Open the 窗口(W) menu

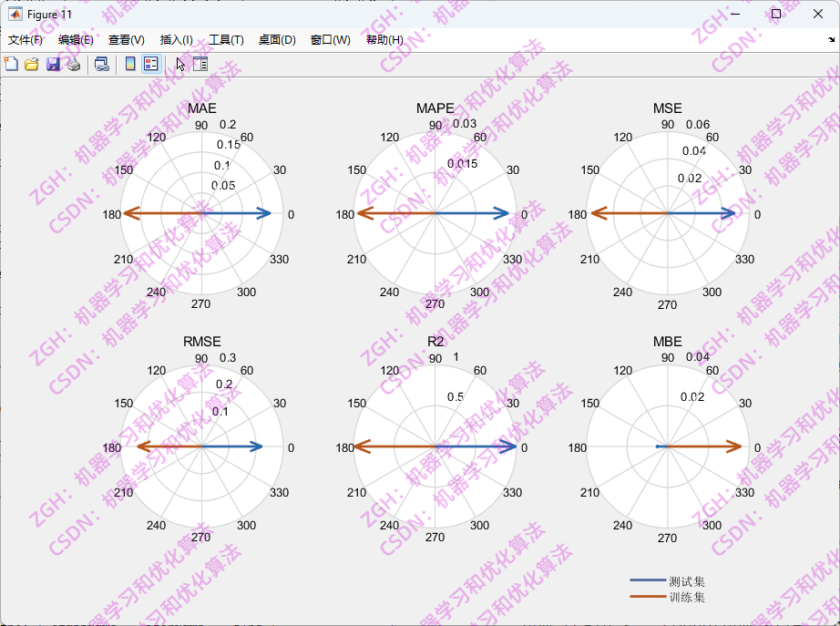[x=330, y=40]
